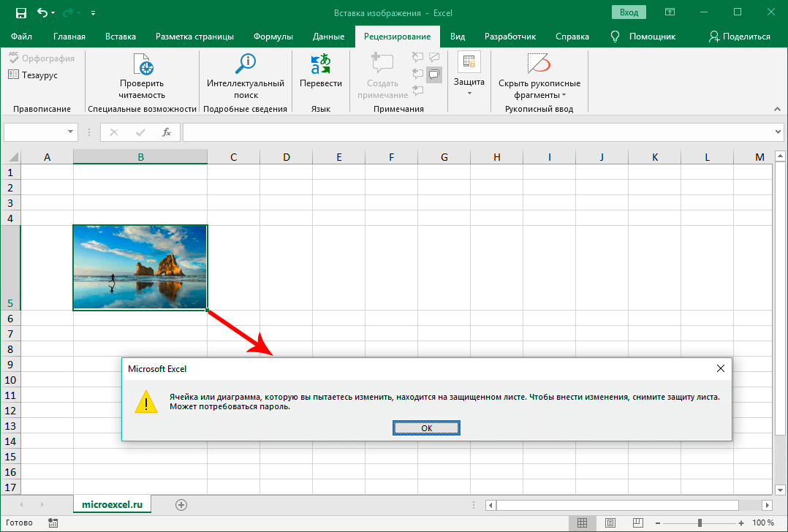Select column B header
The image size is (788, 532).
click(140, 156)
